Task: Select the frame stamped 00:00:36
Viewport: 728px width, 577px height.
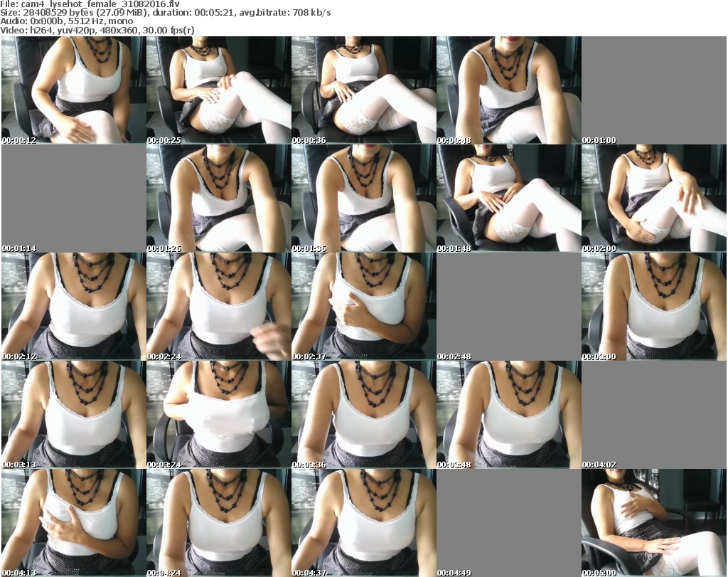Action: [363, 90]
